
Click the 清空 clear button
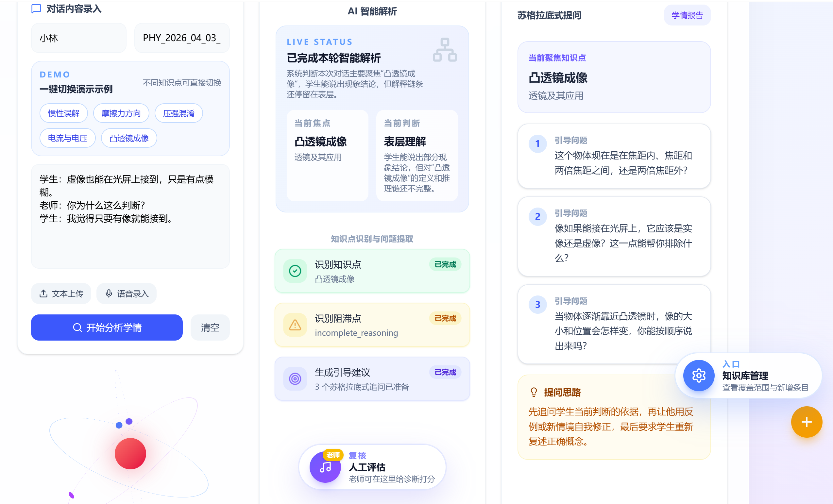coord(210,327)
